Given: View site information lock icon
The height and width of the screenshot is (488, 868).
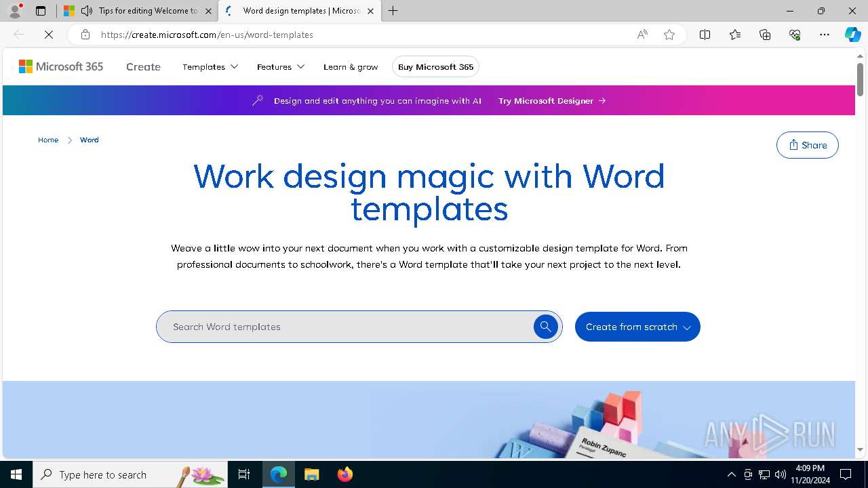Looking at the screenshot, I should coord(85,35).
